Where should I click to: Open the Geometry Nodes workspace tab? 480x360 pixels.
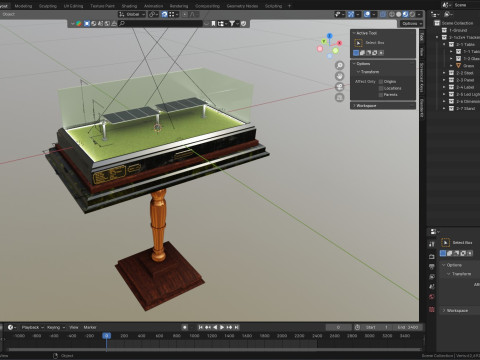coord(242,6)
